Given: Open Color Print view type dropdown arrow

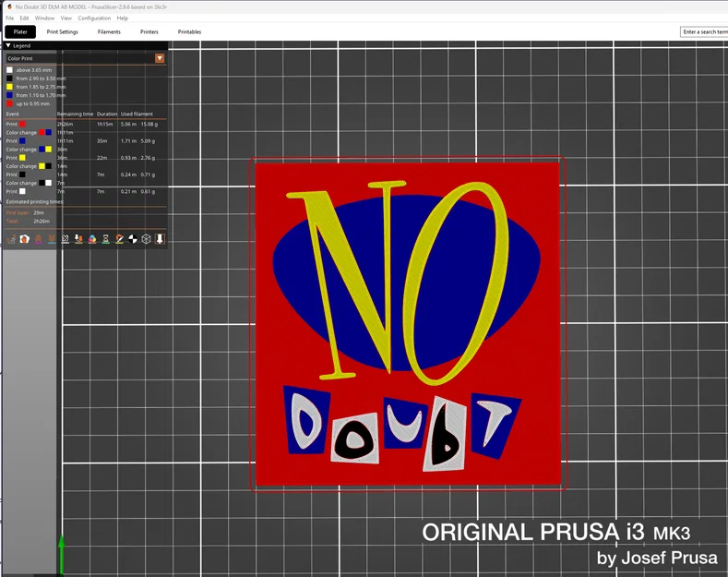Looking at the screenshot, I should (160, 58).
